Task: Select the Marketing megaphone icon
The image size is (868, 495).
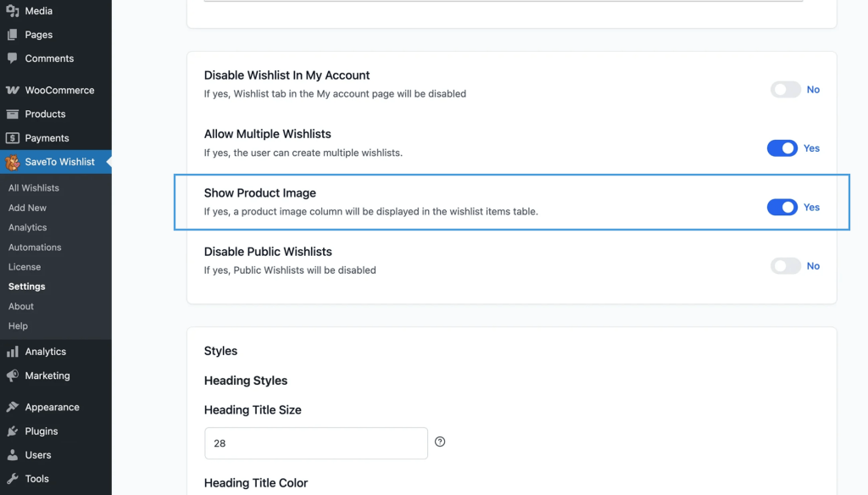Action: (x=12, y=375)
